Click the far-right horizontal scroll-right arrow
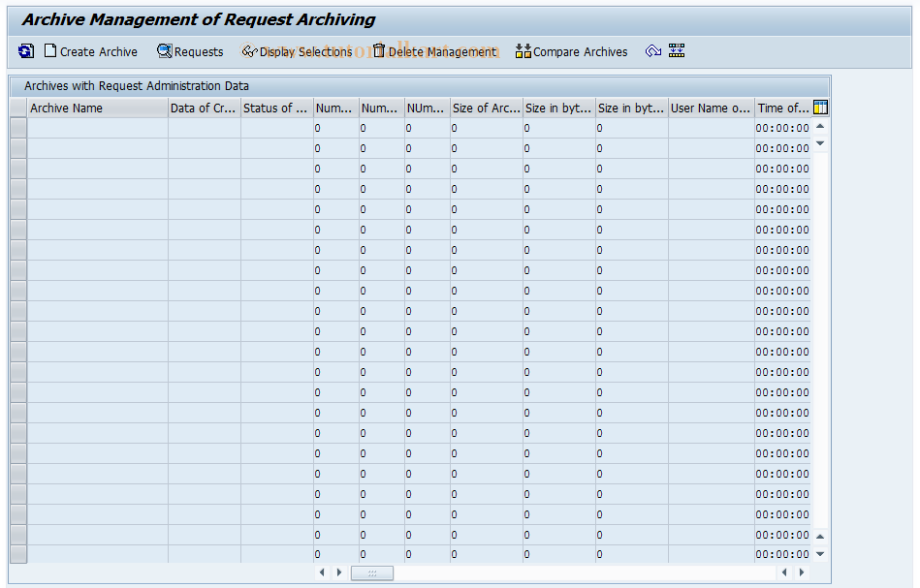920x588 pixels. click(802, 573)
